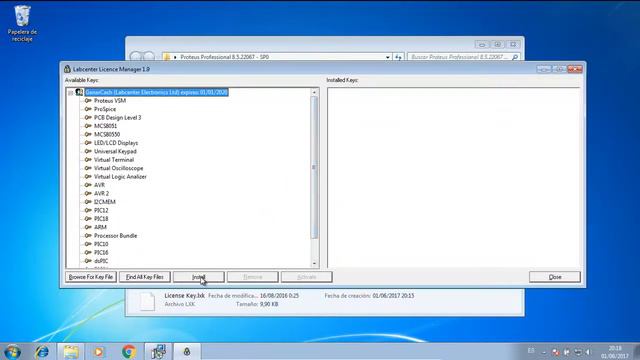Click License Key.lxk file icon in Explorer details
This screenshot has height=360, width=640.
147,301
